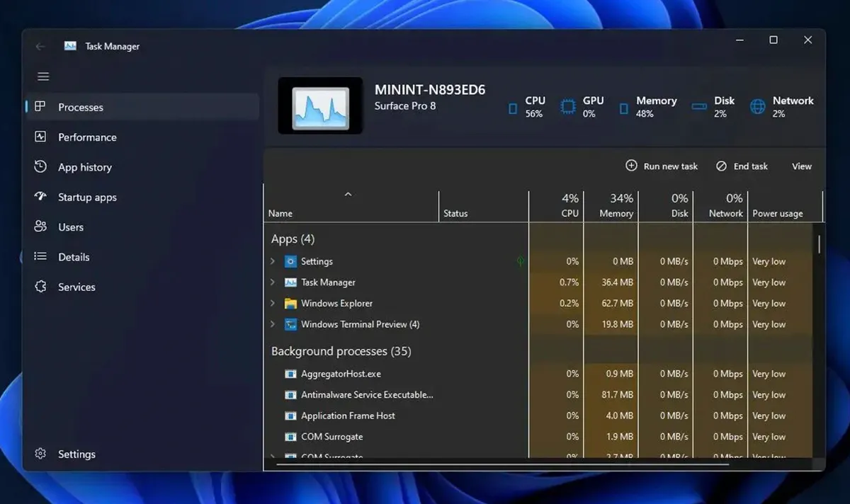Image resolution: width=850 pixels, height=504 pixels.
Task: Click the AggregatorHost.exe process icon
Action: coord(290,374)
